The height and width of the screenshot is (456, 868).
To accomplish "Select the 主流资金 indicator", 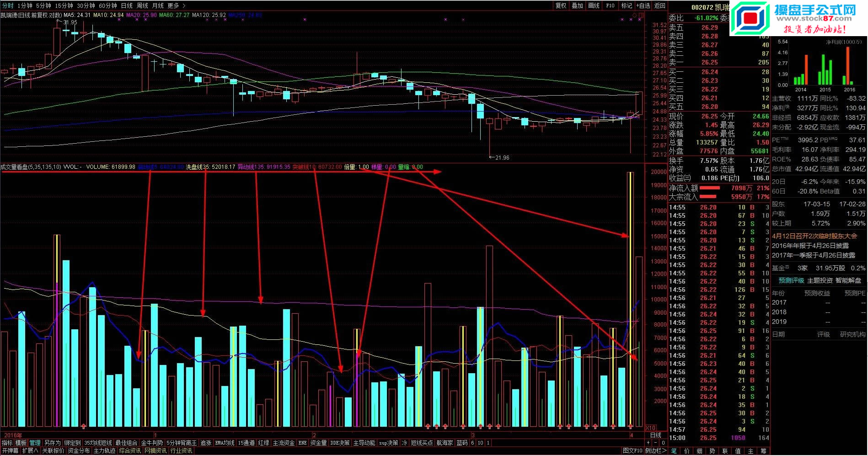I will [284, 443].
